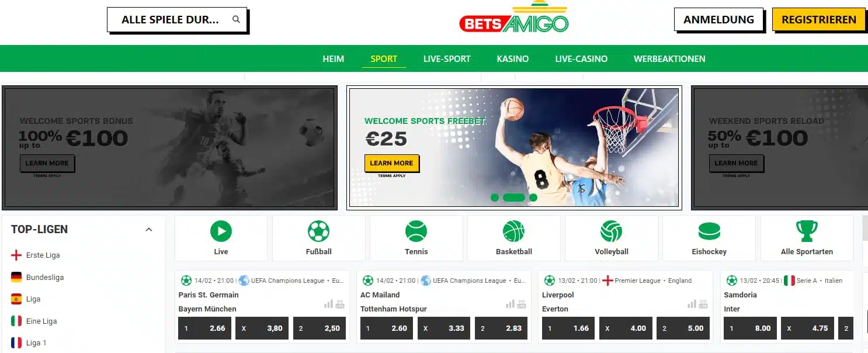
Task: Select the Tennis sport icon
Action: [x=416, y=231]
